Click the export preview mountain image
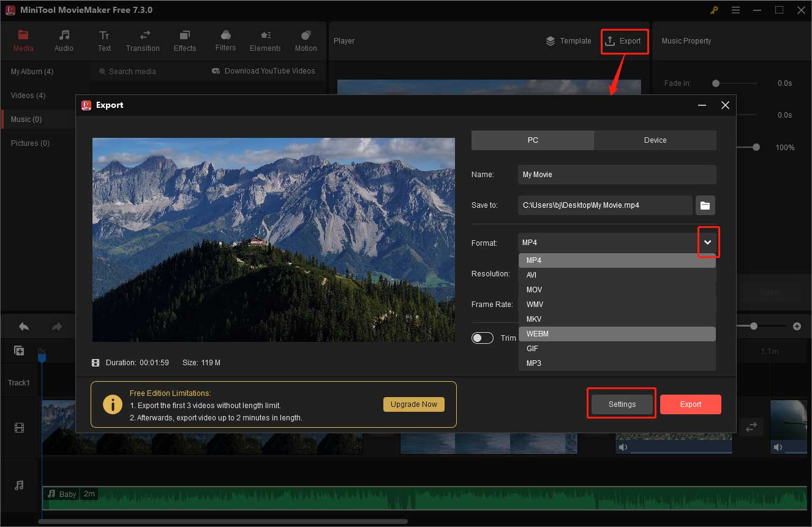 coord(274,240)
